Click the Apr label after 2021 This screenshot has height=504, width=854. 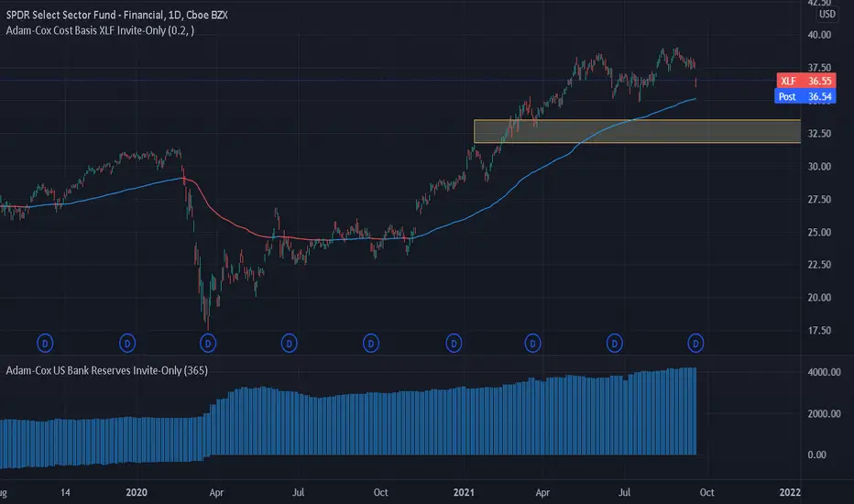click(542, 493)
